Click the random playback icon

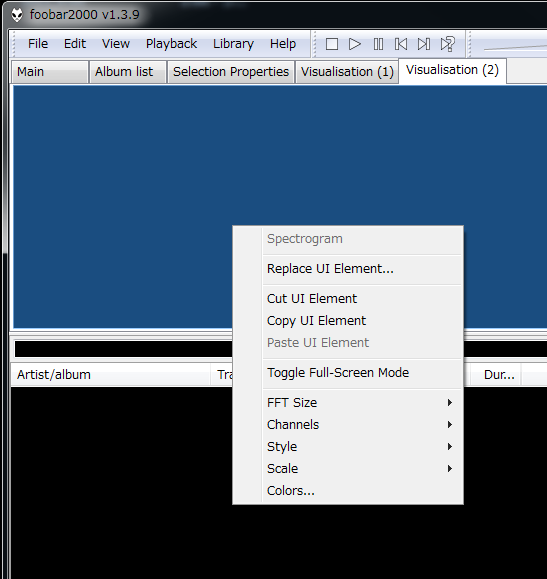pyautogui.click(x=448, y=44)
